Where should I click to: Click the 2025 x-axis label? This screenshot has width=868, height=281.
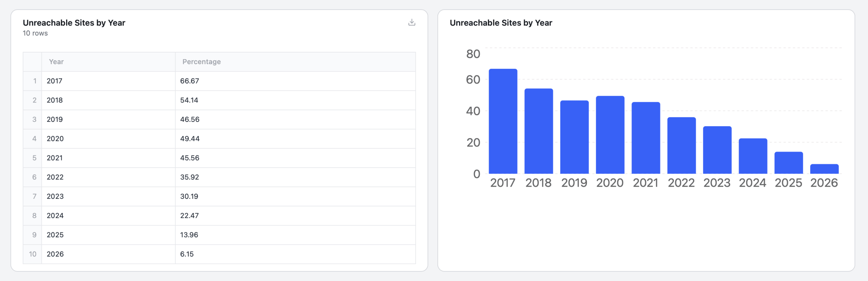click(788, 183)
